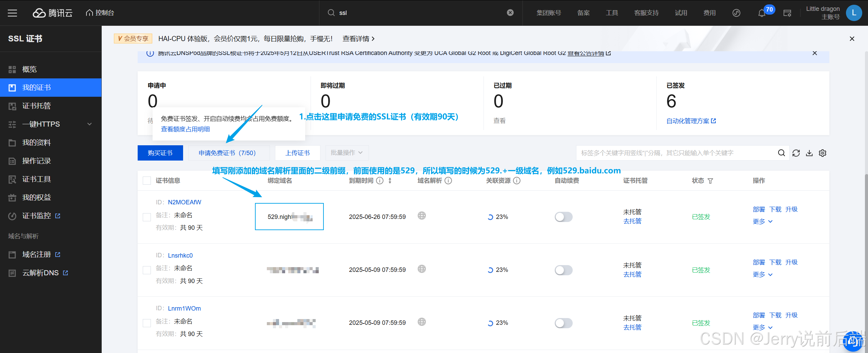
Task: Click the 上传证书 button
Action: 297,153
